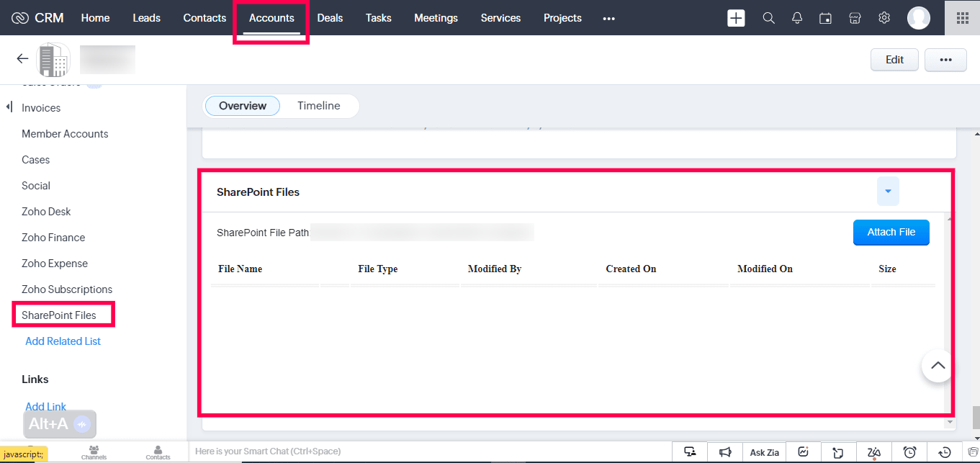Open the announcements megaphone icon

pos(725,452)
